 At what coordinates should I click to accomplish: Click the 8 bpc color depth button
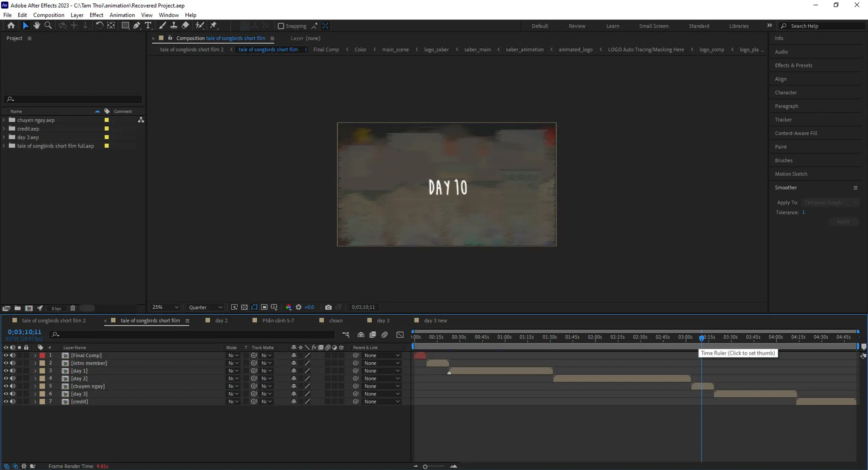pos(56,308)
